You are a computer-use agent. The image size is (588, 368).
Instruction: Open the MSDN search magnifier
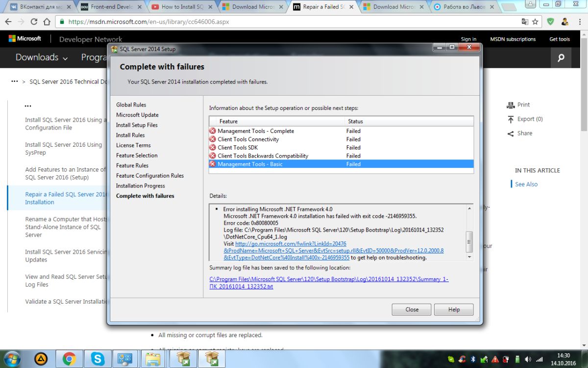coord(561,58)
